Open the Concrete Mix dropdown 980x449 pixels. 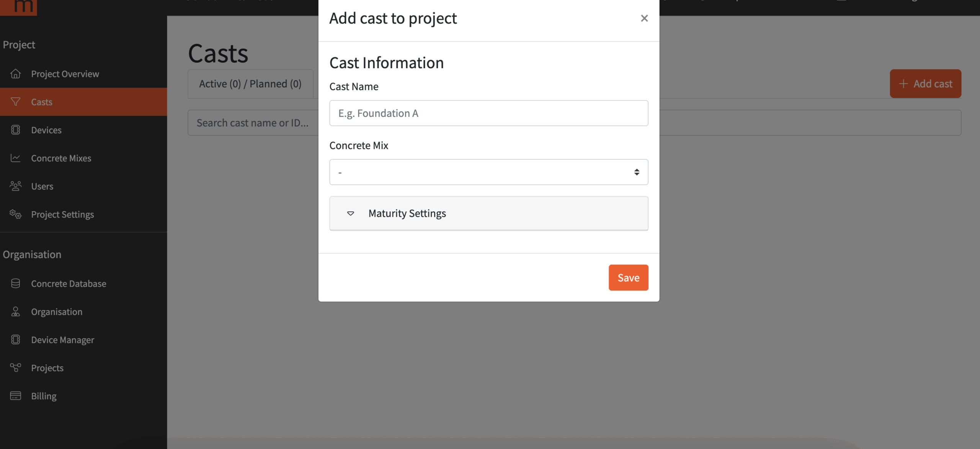488,172
